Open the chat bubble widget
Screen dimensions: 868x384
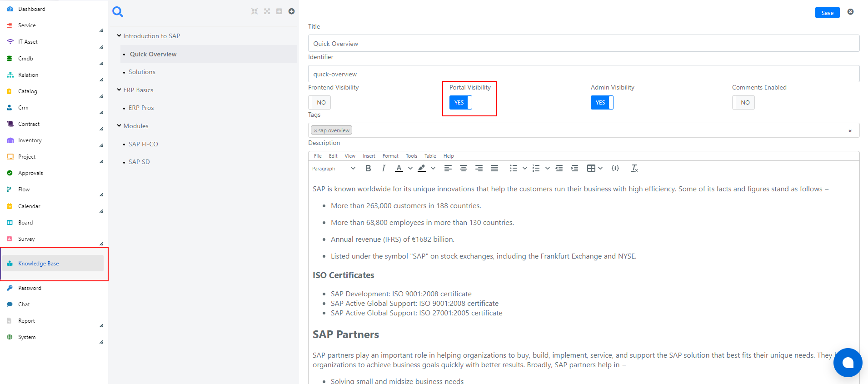point(848,363)
